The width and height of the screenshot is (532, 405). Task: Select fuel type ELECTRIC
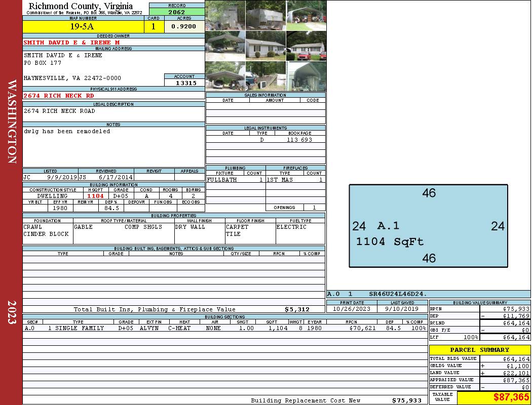pos(291,227)
